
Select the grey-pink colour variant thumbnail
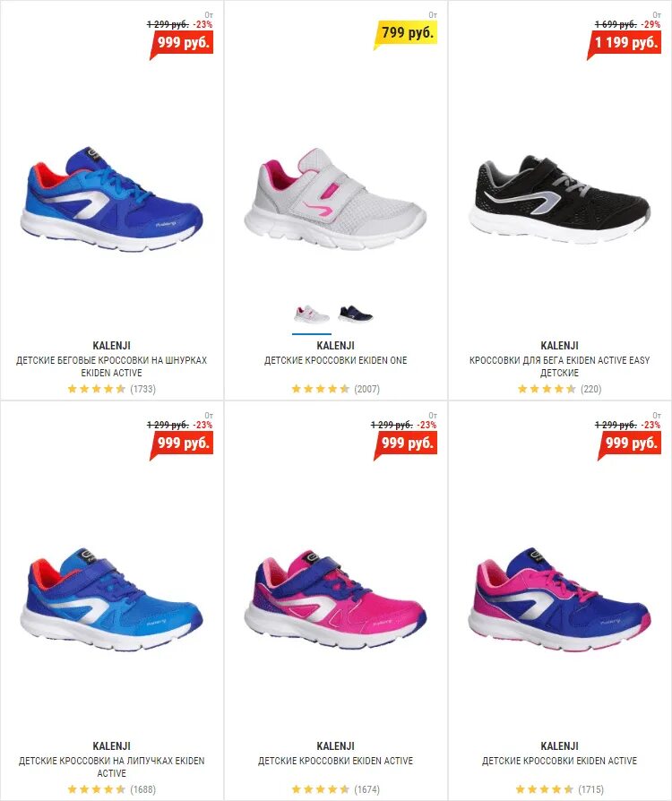pos(311,314)
